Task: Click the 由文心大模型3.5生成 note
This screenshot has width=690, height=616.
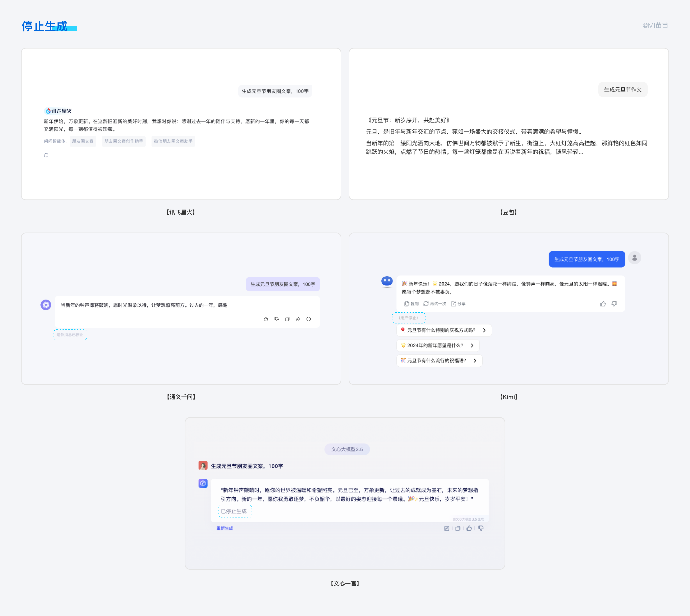Action: coord(468,519)
